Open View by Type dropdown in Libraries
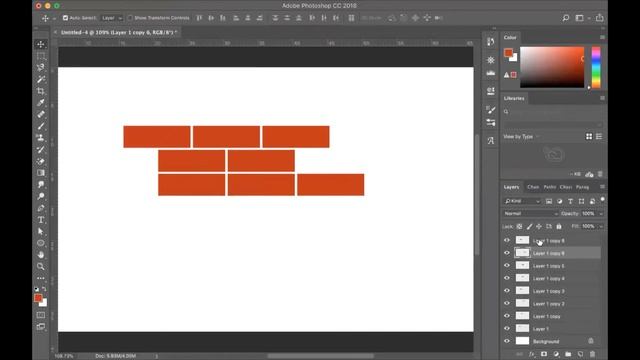The image size is (640, 360). (x=521, y=137)
